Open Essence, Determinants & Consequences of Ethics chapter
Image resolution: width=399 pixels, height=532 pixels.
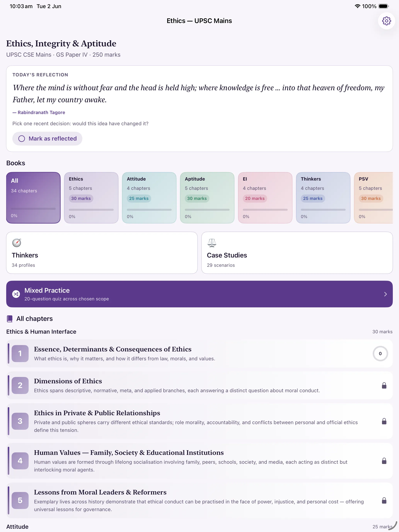(x=199, y=354)
